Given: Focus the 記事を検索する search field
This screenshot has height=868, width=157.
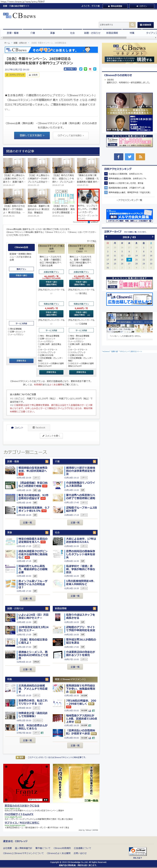Looking at the screenshot, I should click(114, 25).
